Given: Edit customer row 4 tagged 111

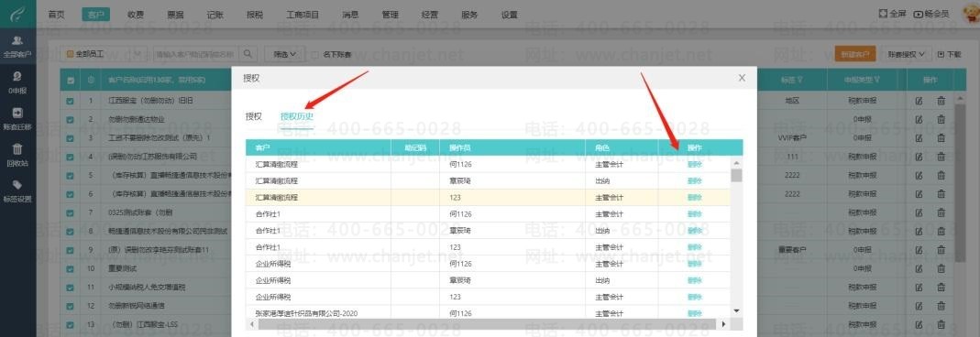Looking at the screenshot, I should click(x=919, y=157).
